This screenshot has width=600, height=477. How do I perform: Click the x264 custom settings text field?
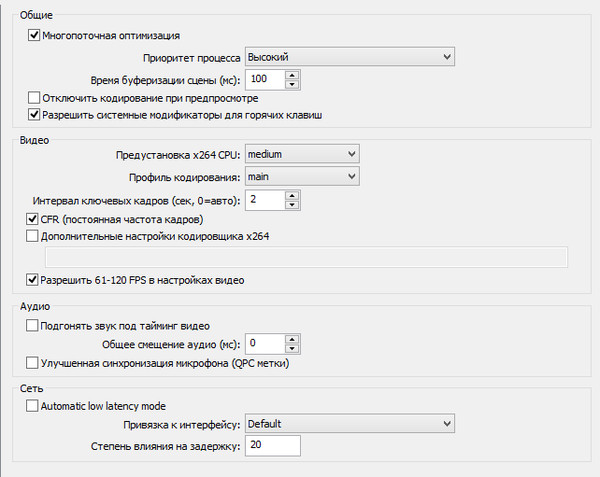(x=307, y=257)
